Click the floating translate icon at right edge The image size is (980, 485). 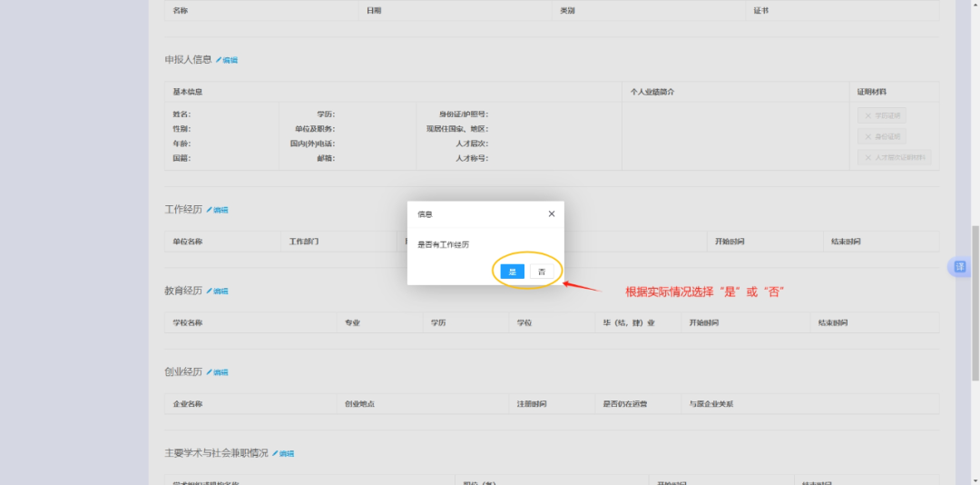coord(959,267)
